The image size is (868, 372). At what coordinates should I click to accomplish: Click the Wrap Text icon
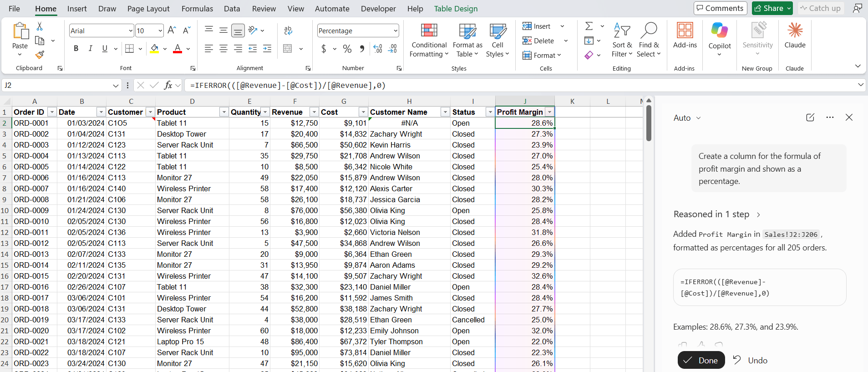[288, 31]
